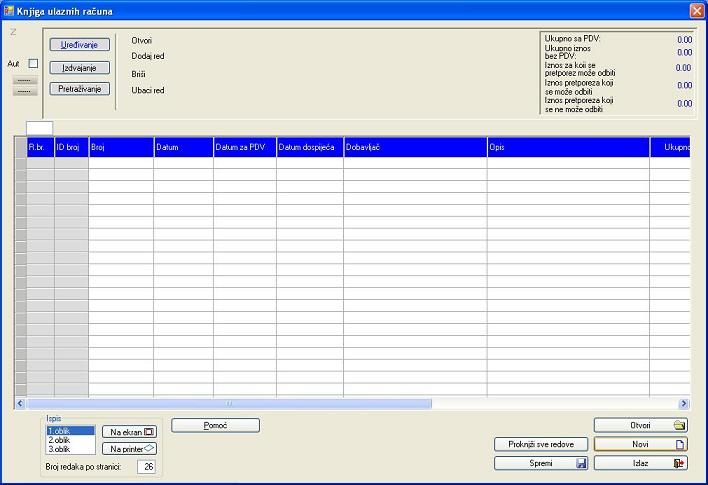Click the application icon in the title bar
This screenshot has height=485, width=708.
[x=9, y=10]
